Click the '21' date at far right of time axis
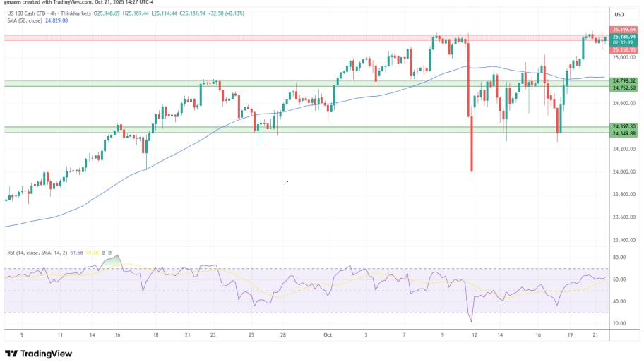The width and height of the screenshot is (644, 362). [x=595, y=337]
